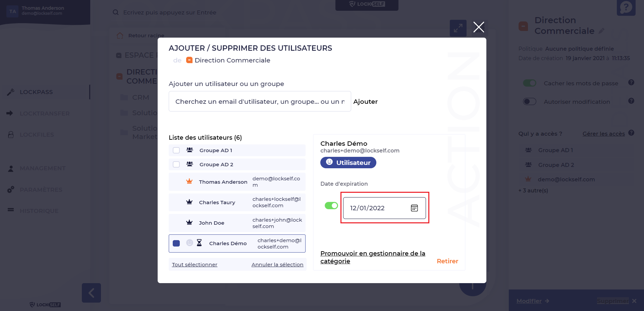This screenshot has width=644, height=311.
Task: Check the Groupe AD 1 checkbox
Action: 176,150
